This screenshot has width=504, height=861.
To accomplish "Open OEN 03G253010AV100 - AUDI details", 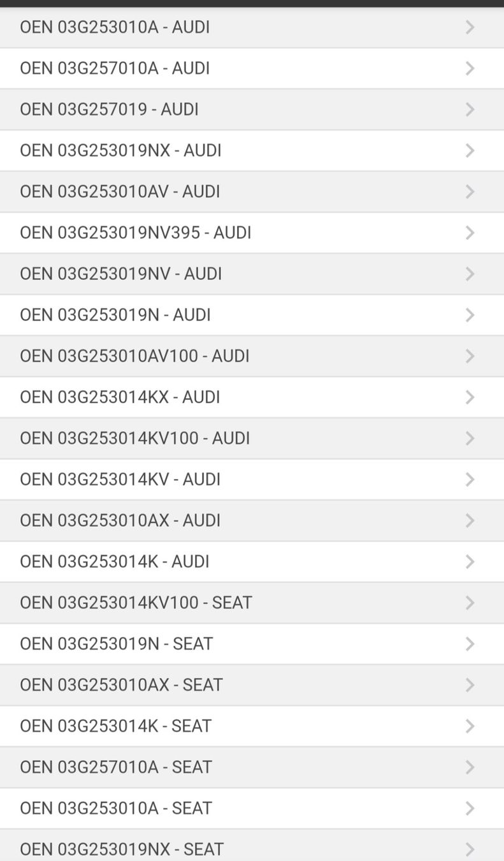I will pos(134,356).
